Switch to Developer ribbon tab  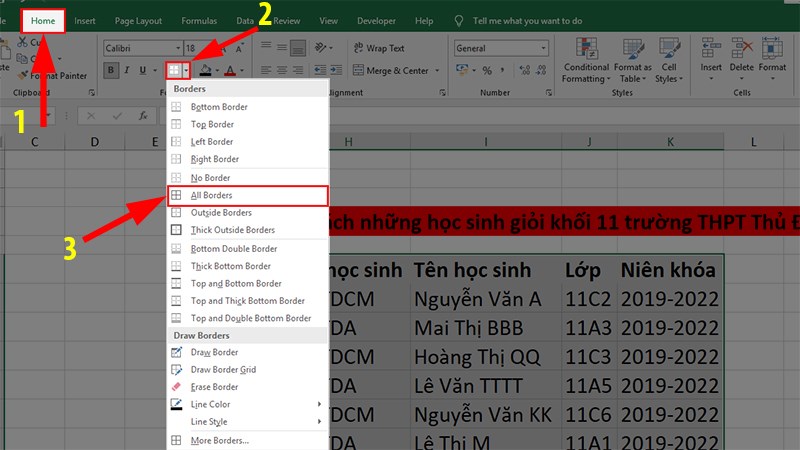tap(376, 21)
